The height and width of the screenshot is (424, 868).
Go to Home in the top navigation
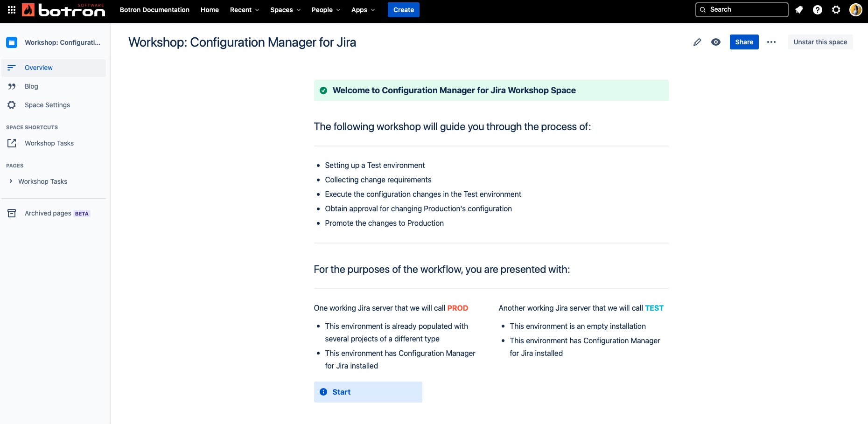coord(210,10)
